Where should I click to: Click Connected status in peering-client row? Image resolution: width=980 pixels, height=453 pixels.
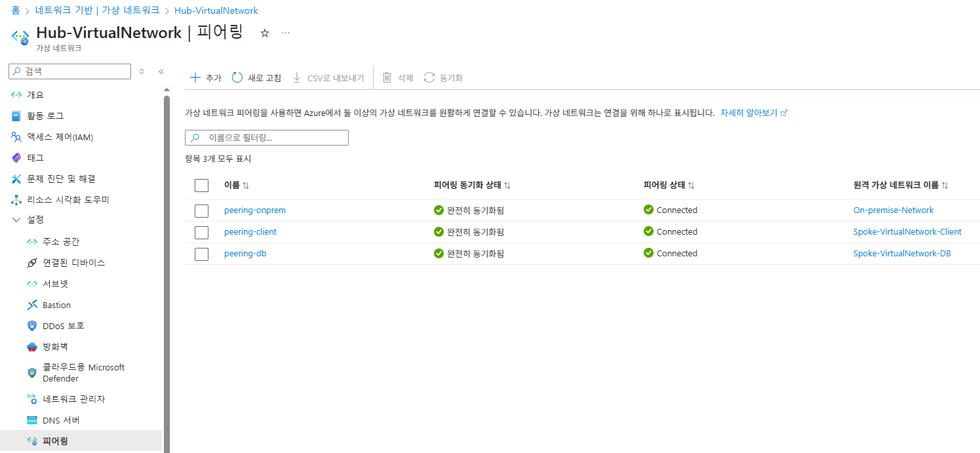click(x=671, y=232)
